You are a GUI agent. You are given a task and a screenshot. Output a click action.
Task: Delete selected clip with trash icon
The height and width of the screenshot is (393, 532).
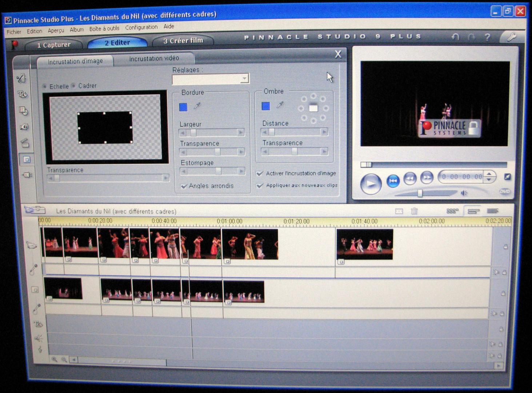point(414,211)
